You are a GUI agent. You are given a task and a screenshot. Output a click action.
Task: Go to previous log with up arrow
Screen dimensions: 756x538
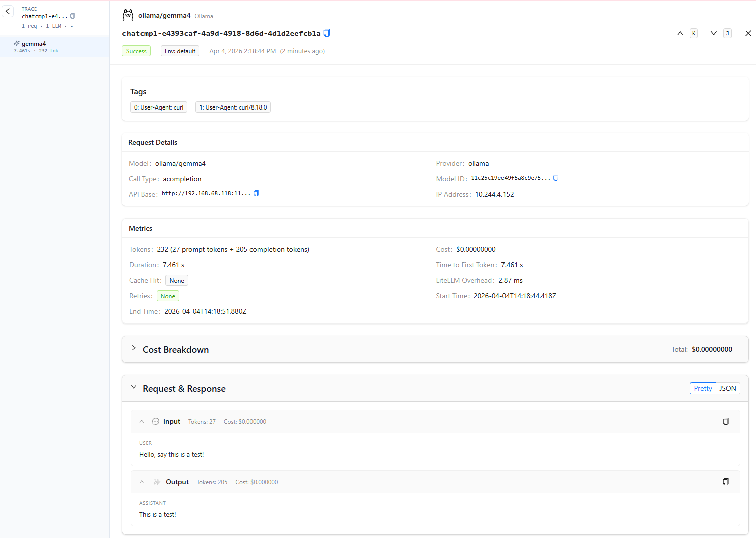click(680, 33)
